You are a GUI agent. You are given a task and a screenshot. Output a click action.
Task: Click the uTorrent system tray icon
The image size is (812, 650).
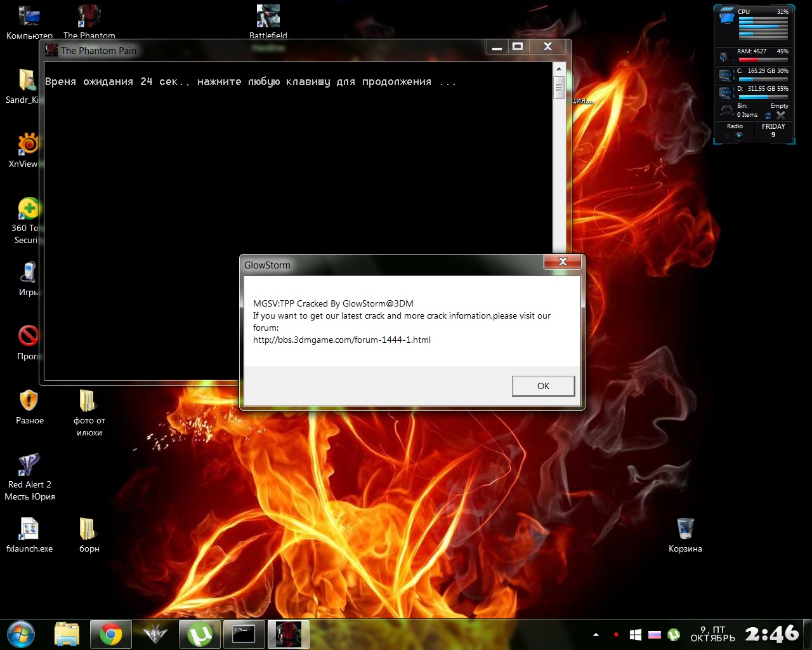(x=674, y=635)
